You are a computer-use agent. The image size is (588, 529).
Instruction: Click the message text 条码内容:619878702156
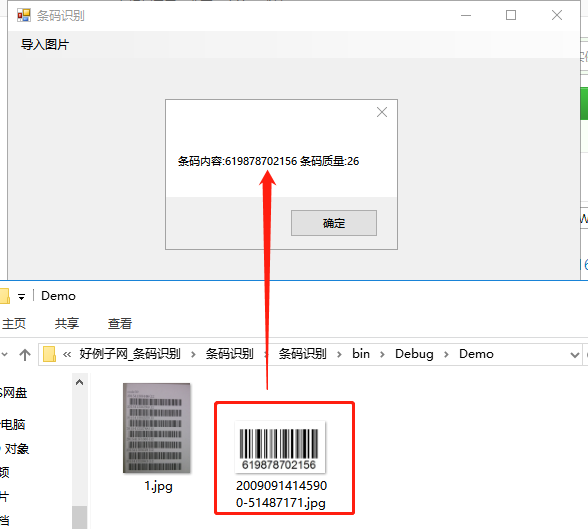click(237, 161)
